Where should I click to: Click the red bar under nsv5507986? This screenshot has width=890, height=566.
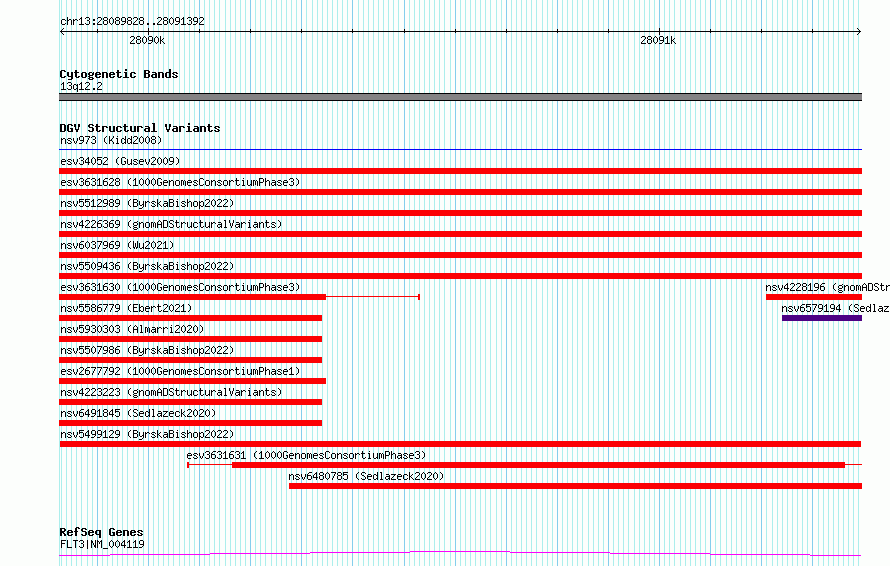click(x=191, y=360)
